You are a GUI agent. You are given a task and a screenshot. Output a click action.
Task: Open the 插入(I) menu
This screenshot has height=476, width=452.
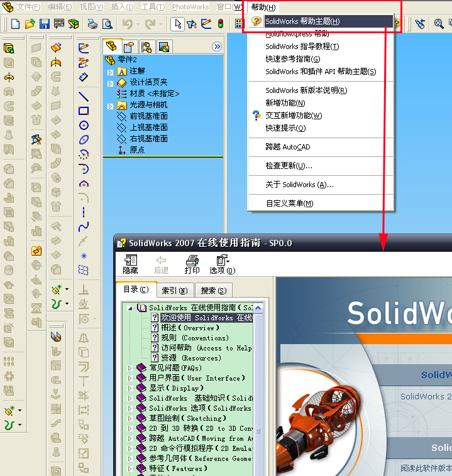122,7
